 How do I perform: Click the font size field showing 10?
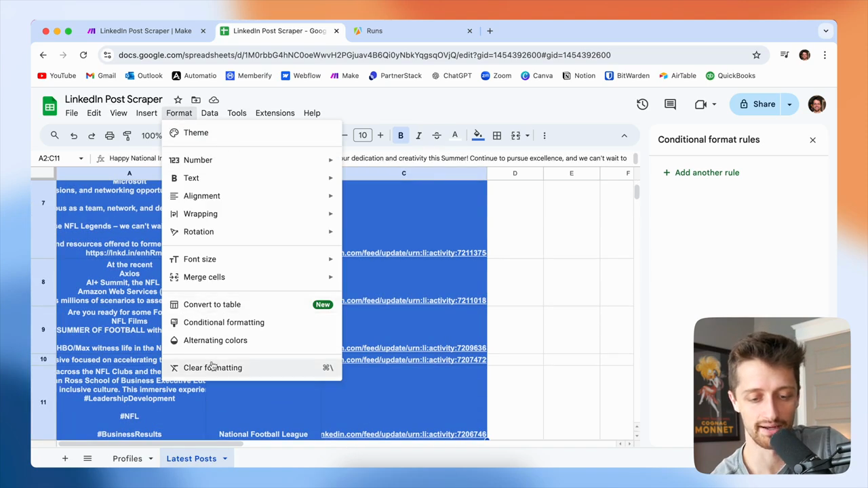point(363,136)
